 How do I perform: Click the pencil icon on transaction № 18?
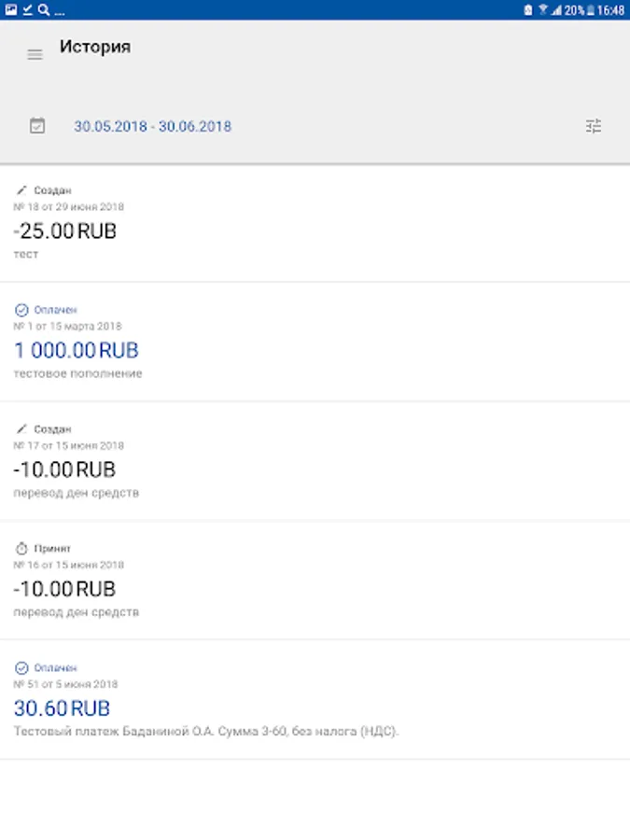[21, 189]
